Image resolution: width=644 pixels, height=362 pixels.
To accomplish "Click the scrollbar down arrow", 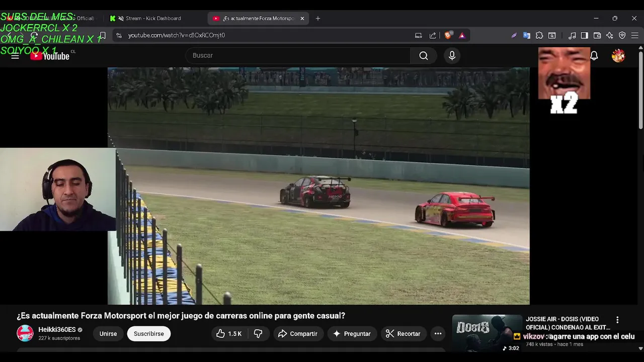I will (x=640, y=348).
